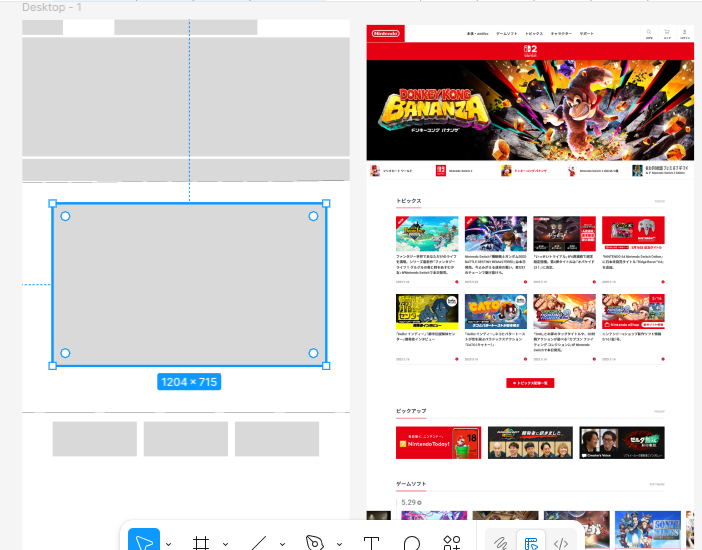Open the shape tools dropdown beside Line
This screenshot has height=550, width=702.
[x=282, y=544]
